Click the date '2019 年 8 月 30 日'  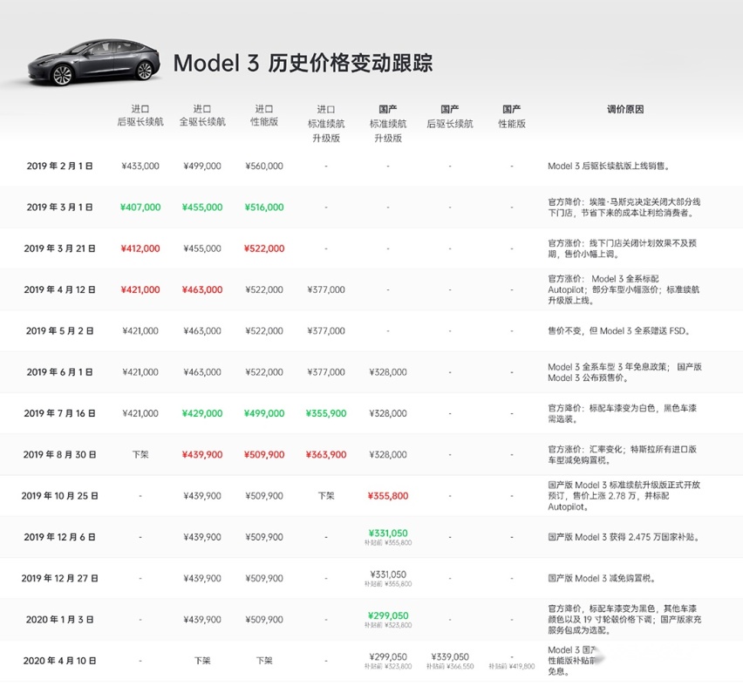pyautogui.click(x=59, y=455)
